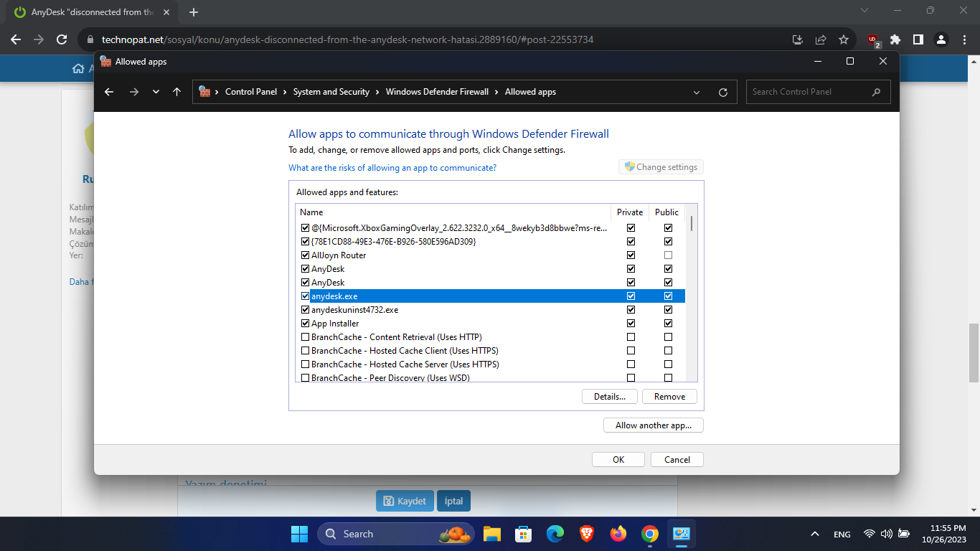The width and height of the screenshot is (980, 551).
Task: Click the back arrow in Allowed apps window
Action: click(109, 92)
